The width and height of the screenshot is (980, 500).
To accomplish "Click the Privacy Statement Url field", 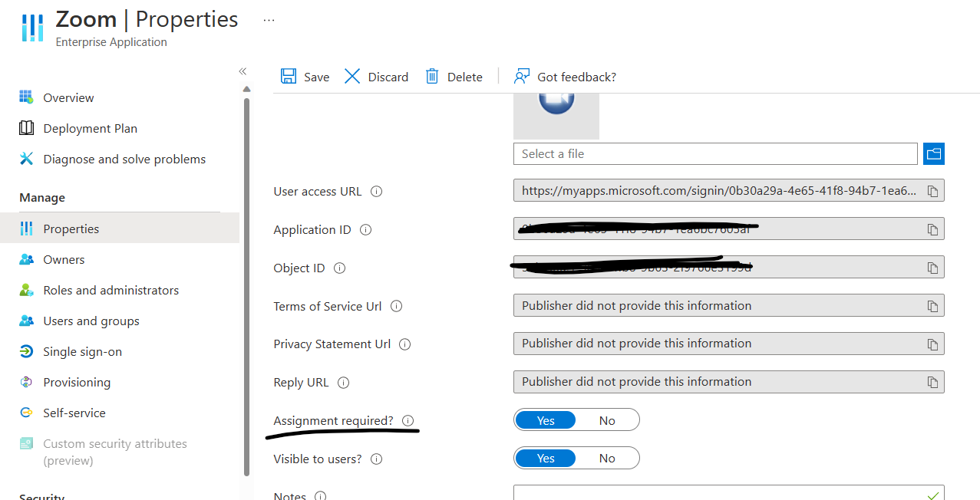I will [729, 344].
